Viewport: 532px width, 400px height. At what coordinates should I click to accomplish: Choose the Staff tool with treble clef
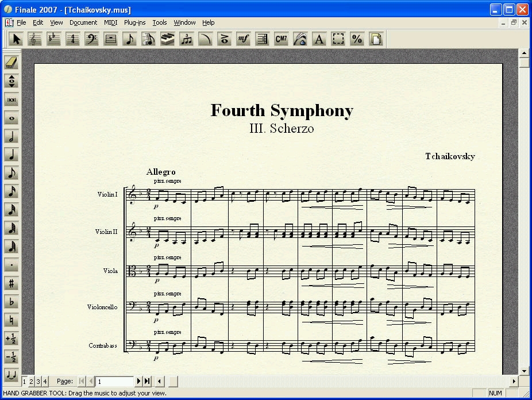click(34, 39)
